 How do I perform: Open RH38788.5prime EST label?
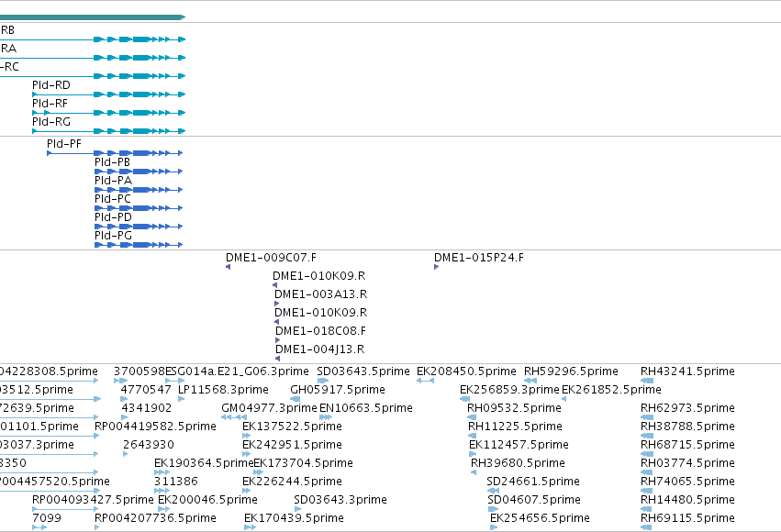click(688, 427)
